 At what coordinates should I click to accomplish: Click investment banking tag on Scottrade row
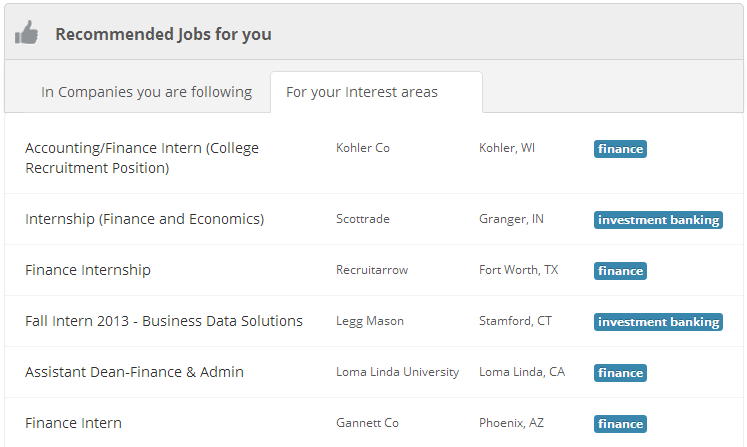click(x=658, y=220)
